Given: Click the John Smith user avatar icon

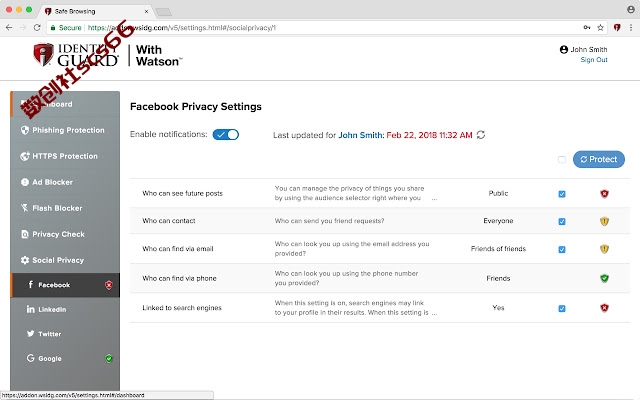Looking at the screenshot, I should click(564, 49).
